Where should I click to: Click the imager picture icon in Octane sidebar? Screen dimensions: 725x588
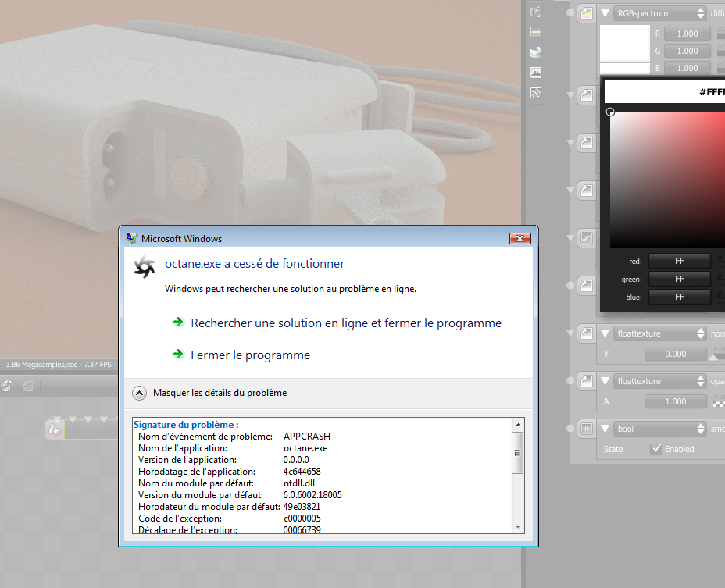[536, 73]
